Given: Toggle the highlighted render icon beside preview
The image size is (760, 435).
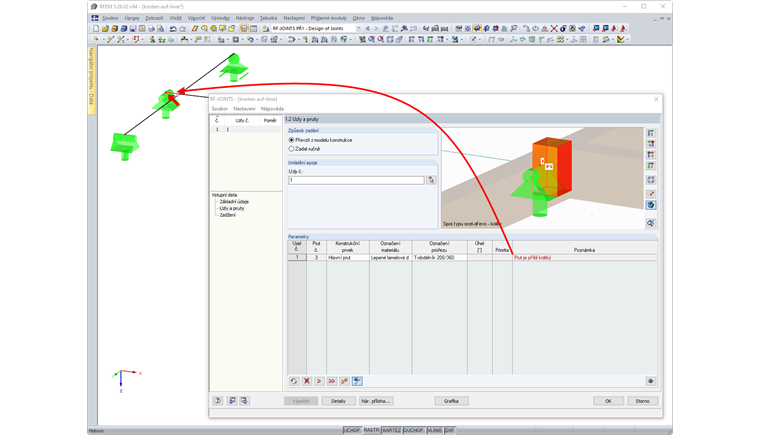Looking at the screenshot, I should [x=651, y=205].
